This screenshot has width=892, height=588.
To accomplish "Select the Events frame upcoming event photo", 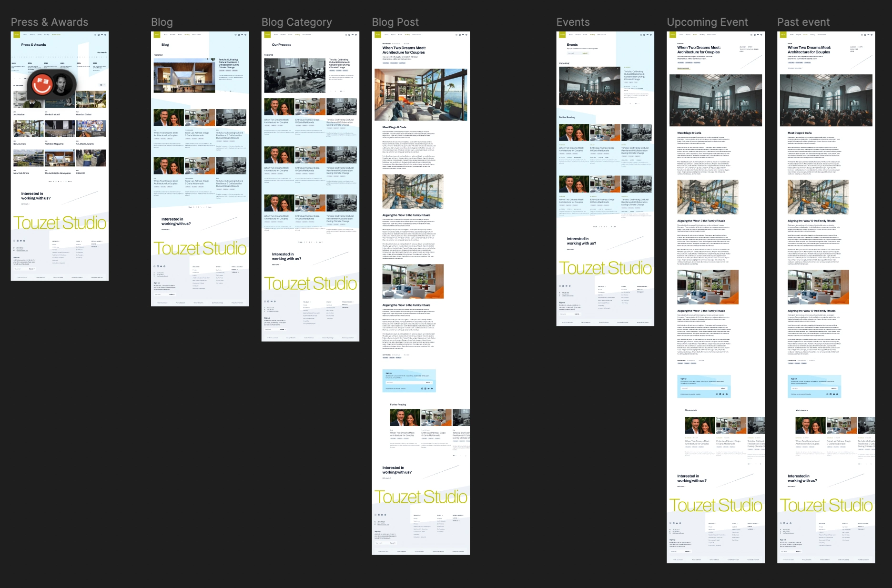I will coord(590,86).
